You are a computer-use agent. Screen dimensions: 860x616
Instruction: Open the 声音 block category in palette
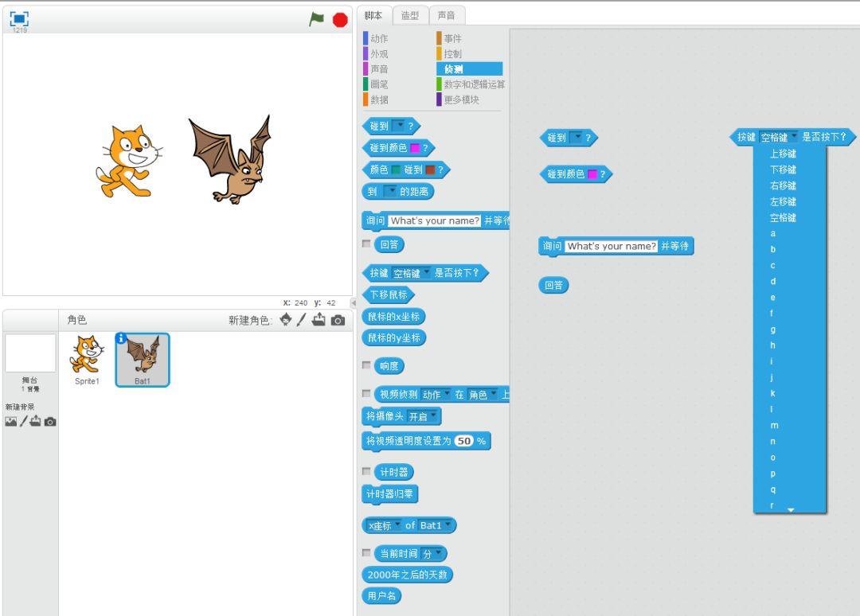coord(378,69)
